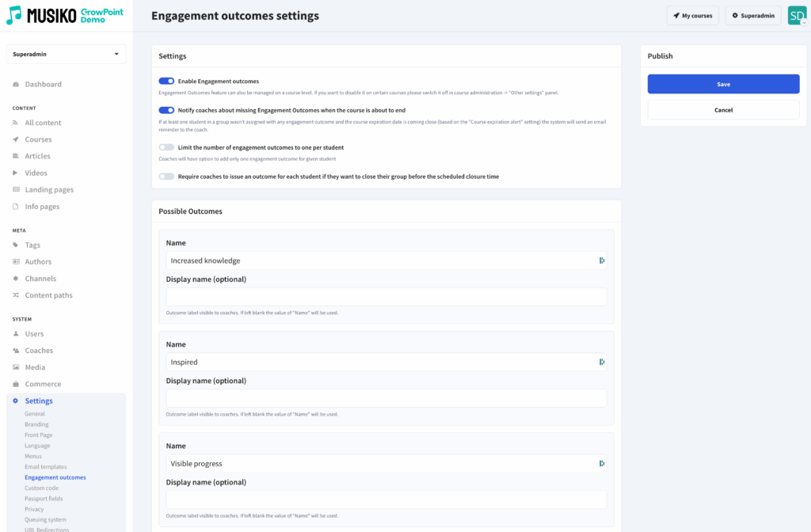
Task: Click the Content paths shuffle icon
Action: pos(16,295)
